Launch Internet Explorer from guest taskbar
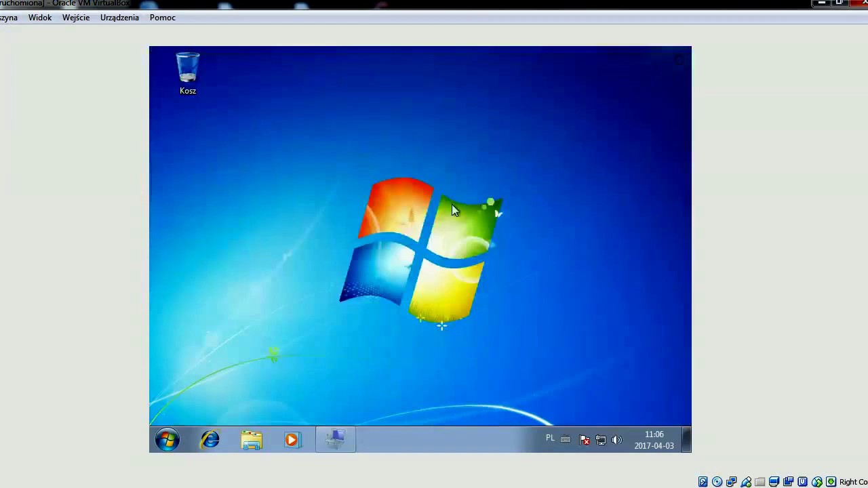 click(210, 440)
